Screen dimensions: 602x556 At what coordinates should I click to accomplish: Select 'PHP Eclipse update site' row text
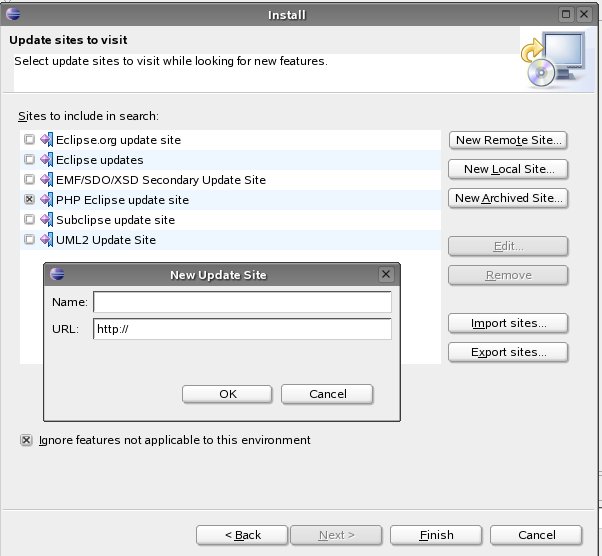point(122,200)
